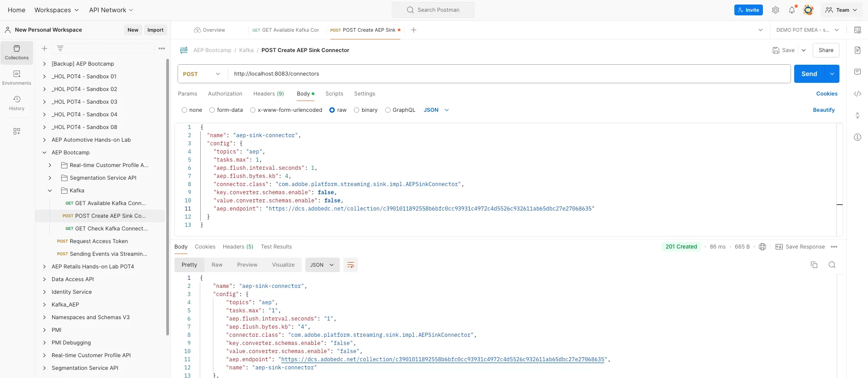This screenshot has height=378, width=868.
Task: Open the documentation icon in right sidebar
Action: tap(858, 50)
